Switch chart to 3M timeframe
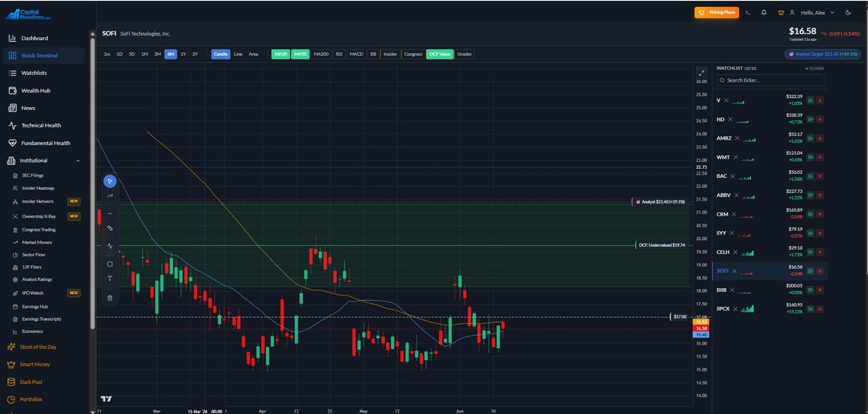The image size is (868, 414). [157, 54]
